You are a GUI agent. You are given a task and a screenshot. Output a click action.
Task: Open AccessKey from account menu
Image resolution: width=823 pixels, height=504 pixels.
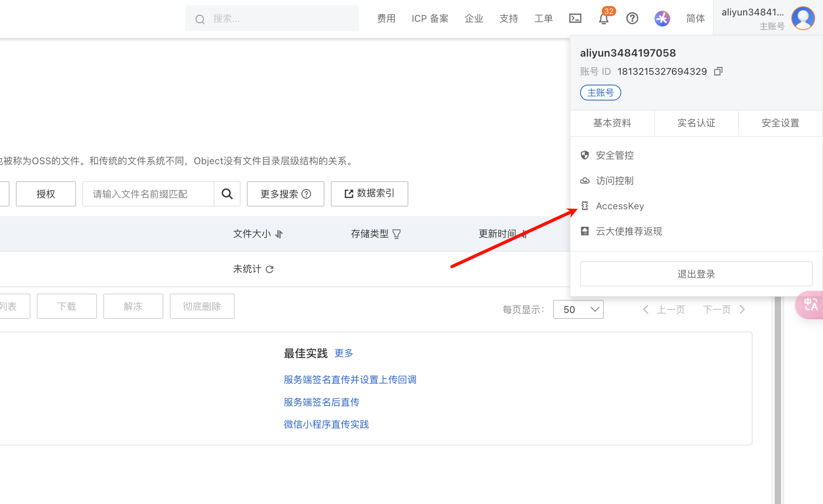(x=620, y=206)
